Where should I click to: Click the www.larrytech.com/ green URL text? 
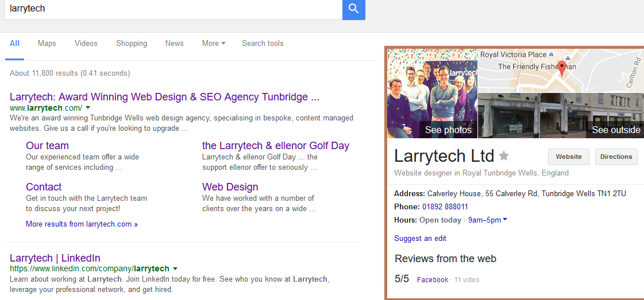click(x=46, y=108)
